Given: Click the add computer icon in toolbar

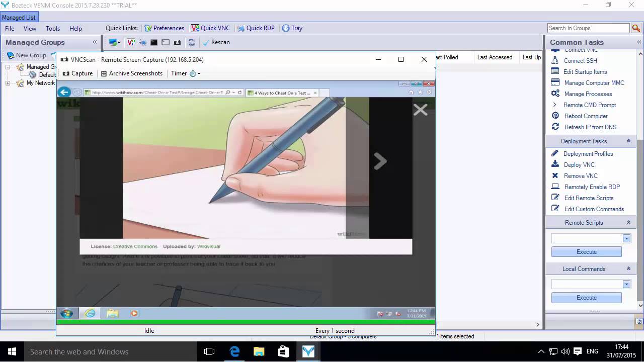Looking at the screenshot, I should click(112, 43).
